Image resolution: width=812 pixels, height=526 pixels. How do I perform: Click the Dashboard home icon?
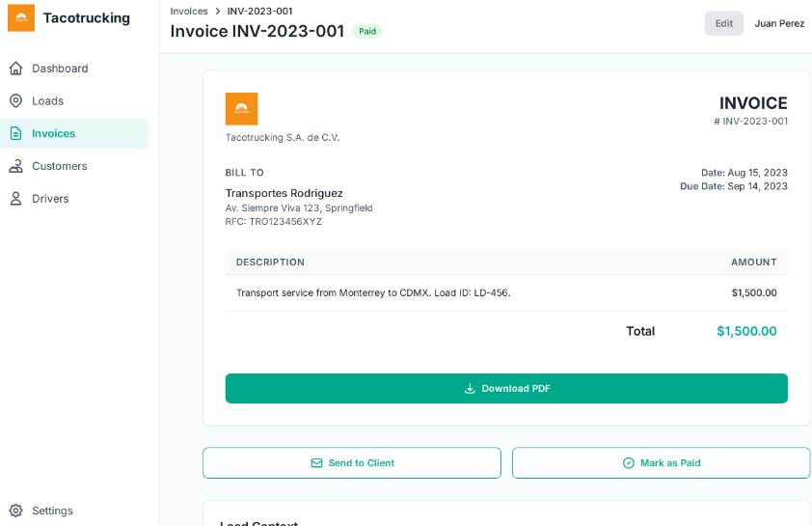click(15, 69)
